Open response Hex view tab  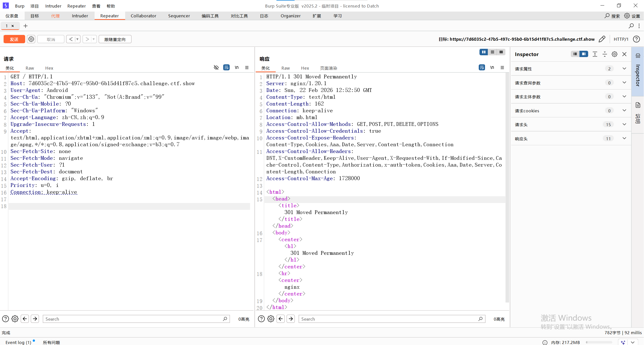305,68
